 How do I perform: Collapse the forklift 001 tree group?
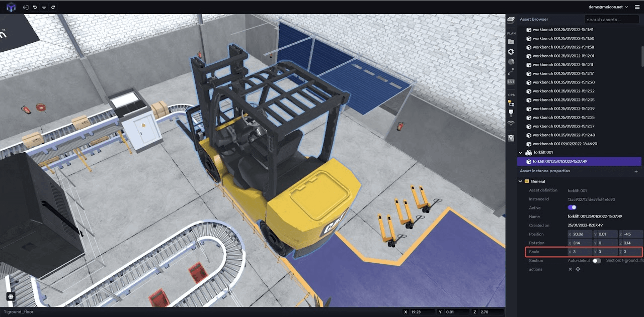tap(521, 153)
